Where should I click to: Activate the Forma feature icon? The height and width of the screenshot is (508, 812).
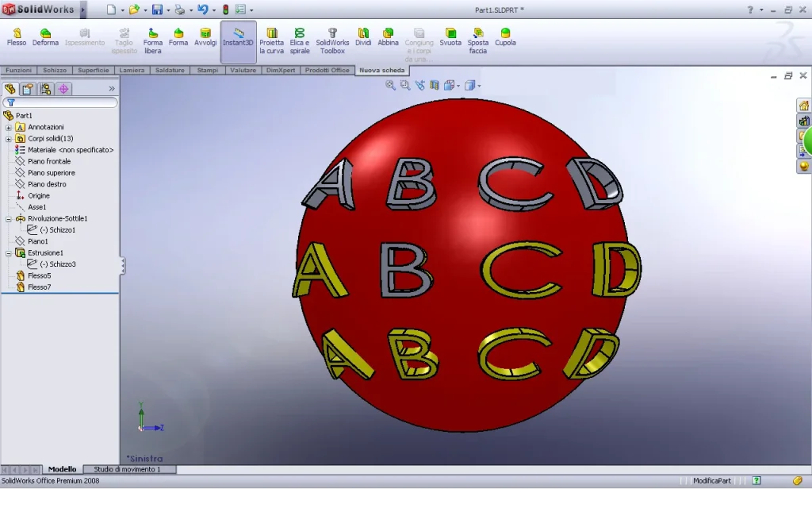click(178, 37)
